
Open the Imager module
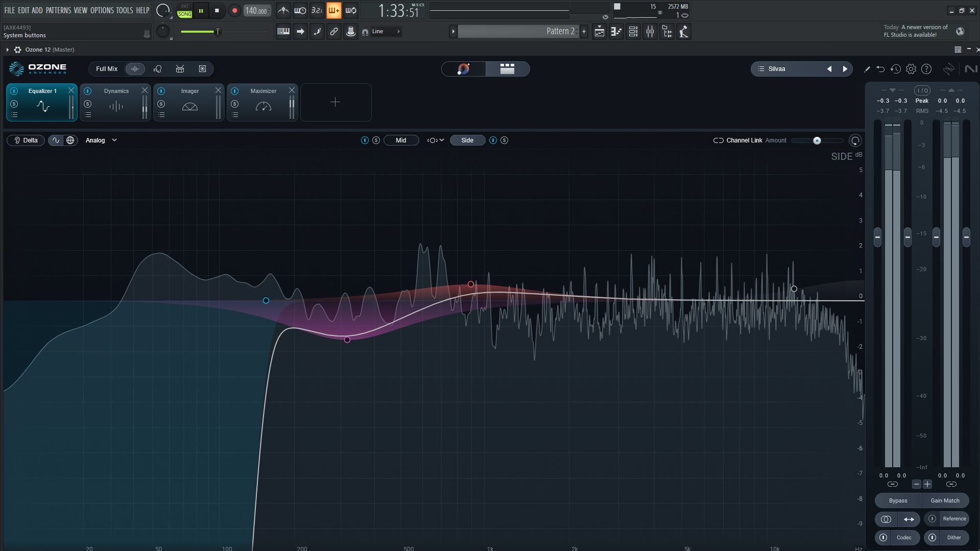pos(189,91)
